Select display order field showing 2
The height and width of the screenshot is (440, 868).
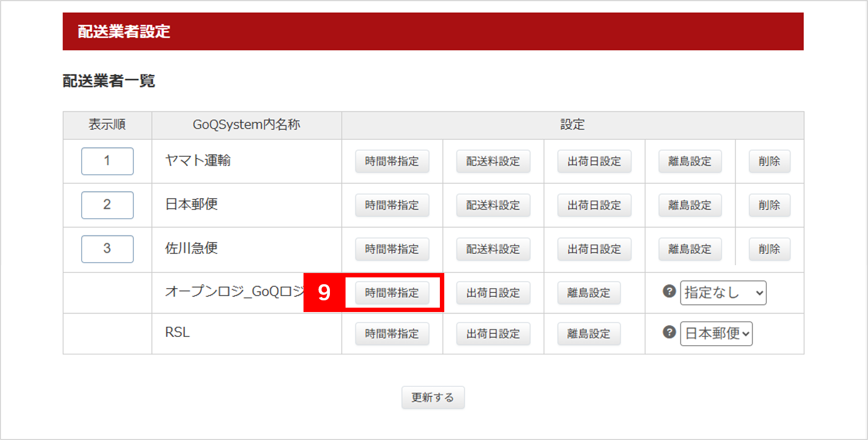tap(107, 205)
